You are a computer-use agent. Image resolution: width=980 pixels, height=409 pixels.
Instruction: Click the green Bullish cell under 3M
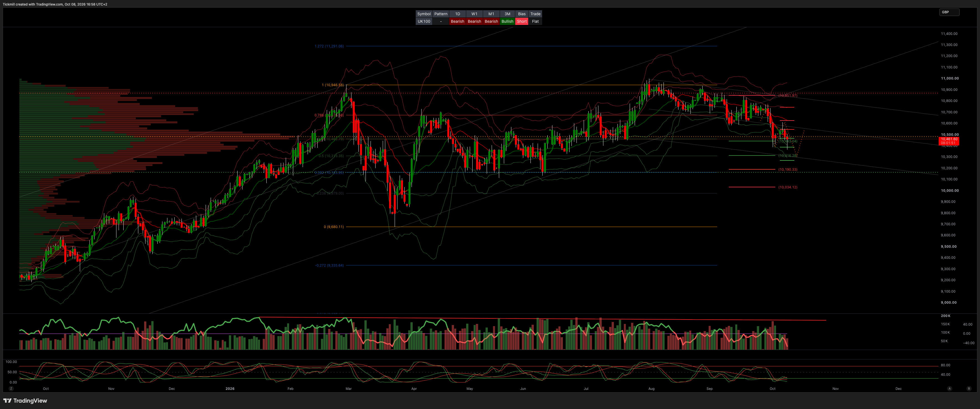click(507, 21)
